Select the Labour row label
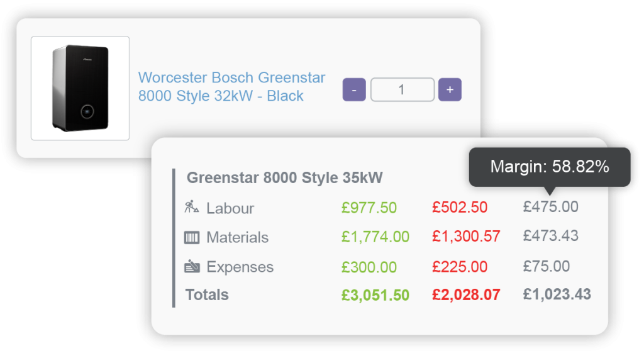 [x=230, y=208]
